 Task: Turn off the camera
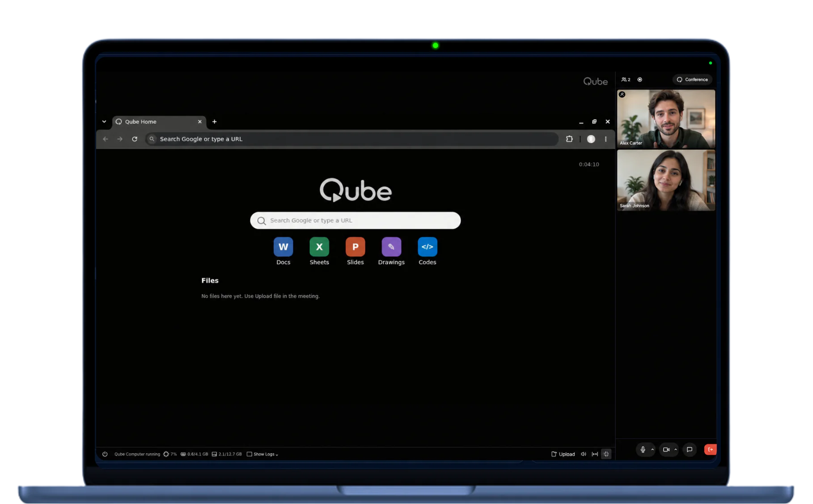pyautogui.click(x=666, y=449)
